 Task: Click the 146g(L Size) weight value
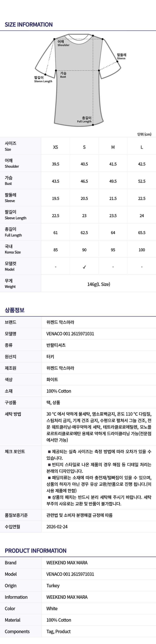tap(99, 284)
